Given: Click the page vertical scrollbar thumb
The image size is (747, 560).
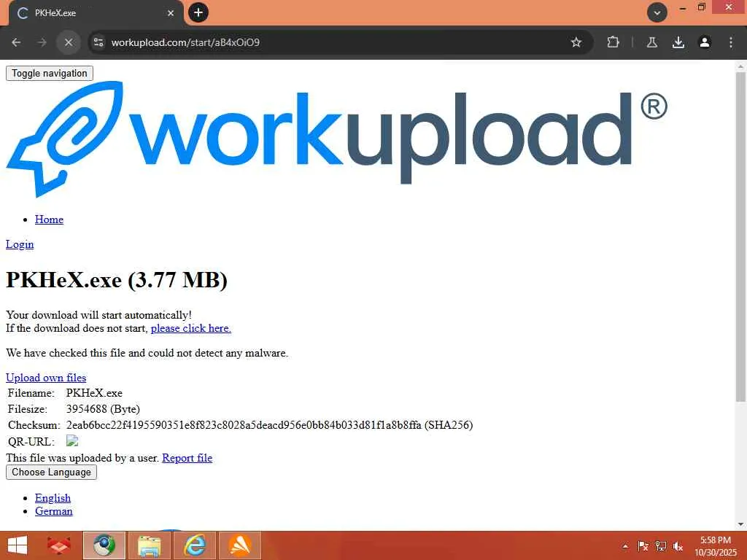Looking at the screenshot, I should [740, 237].
